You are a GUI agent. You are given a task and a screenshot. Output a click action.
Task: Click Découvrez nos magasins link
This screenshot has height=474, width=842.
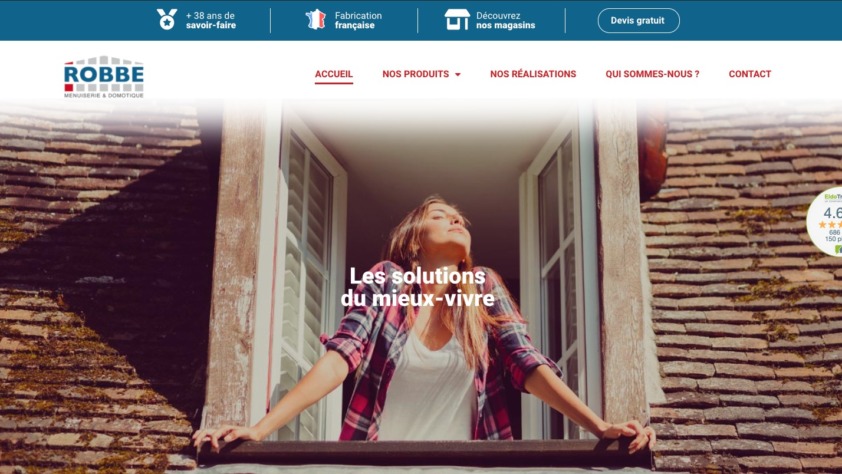tap(505, 20)
